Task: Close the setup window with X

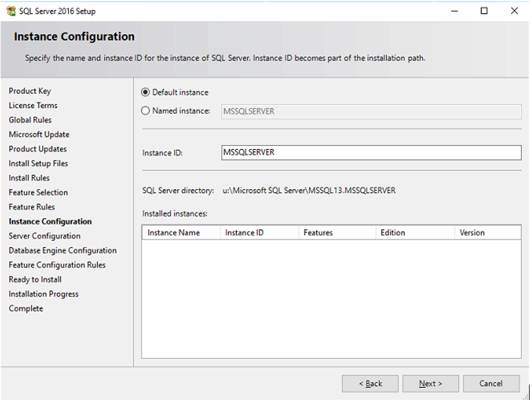Action: click(514, 11)
